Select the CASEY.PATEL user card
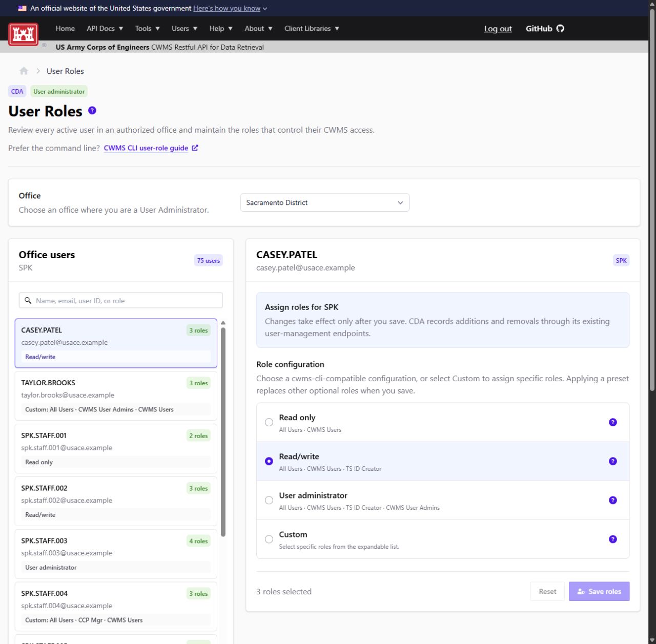Viewport: 656px width, 644px height. point(116,343)
